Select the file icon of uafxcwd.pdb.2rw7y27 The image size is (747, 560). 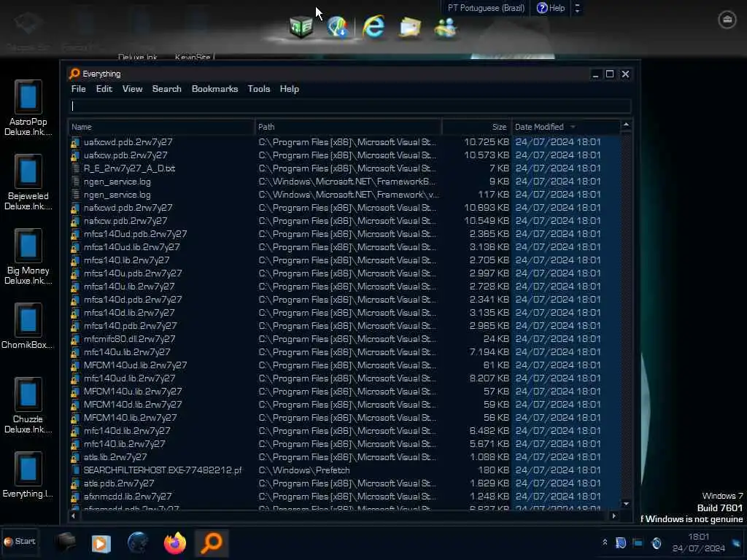point(75,142)
